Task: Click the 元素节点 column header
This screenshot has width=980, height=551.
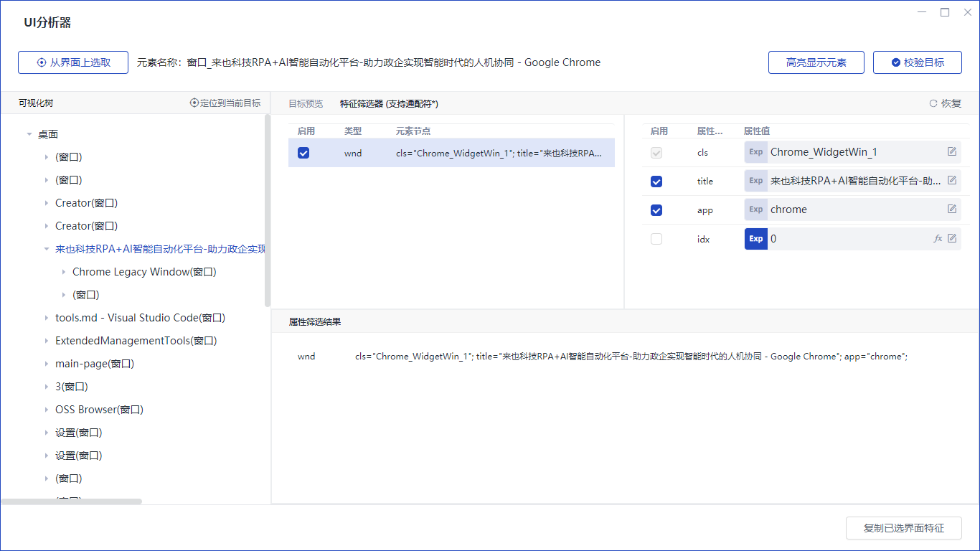Action: click(x=413, y=131)
